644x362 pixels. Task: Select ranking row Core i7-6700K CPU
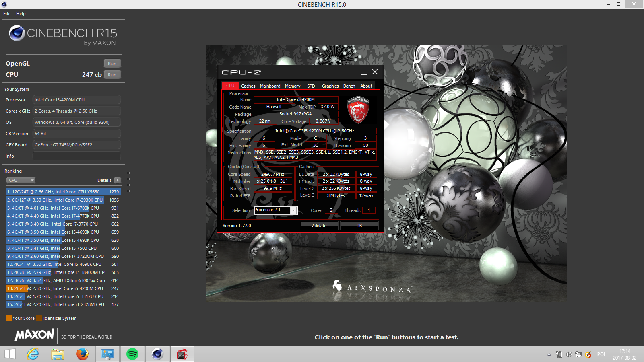pos(63,208)
